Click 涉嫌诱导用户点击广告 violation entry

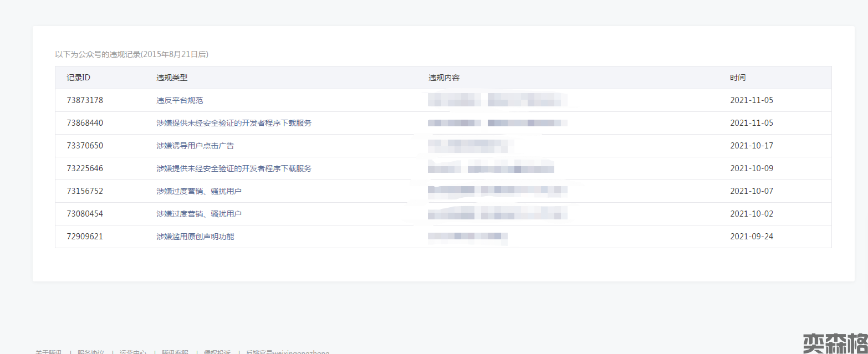point(195,146)
